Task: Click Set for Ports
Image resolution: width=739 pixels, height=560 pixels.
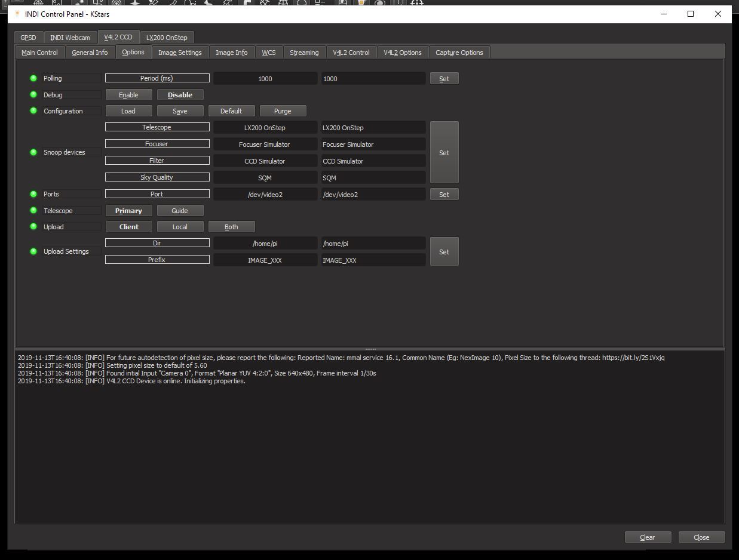Action: [444, 195]
